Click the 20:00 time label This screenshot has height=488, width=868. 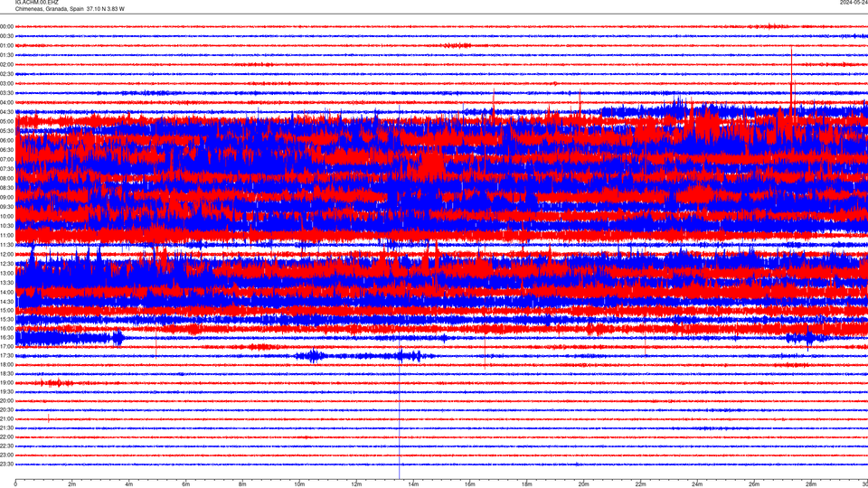coord(6,400)
